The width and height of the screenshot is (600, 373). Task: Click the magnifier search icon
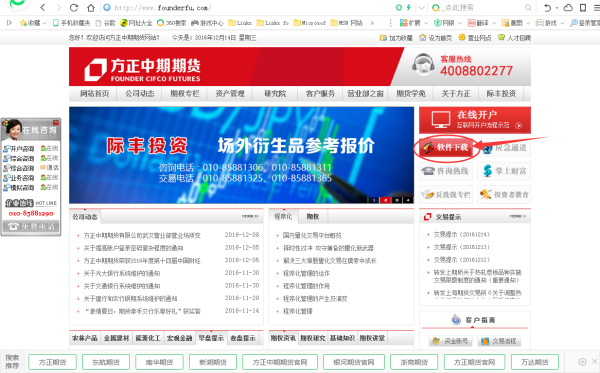tap(528, 8)
